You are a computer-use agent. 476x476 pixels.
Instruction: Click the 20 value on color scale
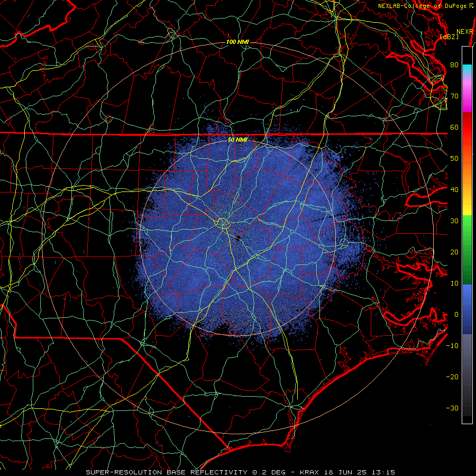(454, 252)
